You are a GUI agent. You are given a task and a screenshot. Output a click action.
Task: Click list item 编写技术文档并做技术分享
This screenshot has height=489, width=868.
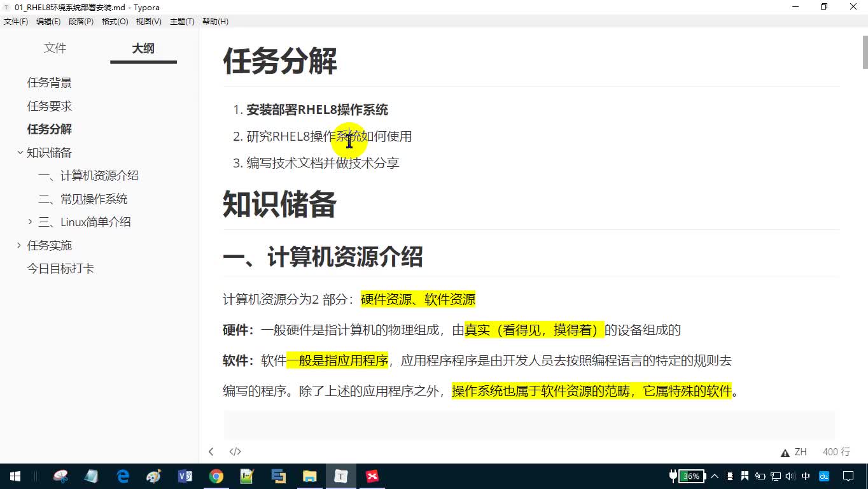click(323, 163)
